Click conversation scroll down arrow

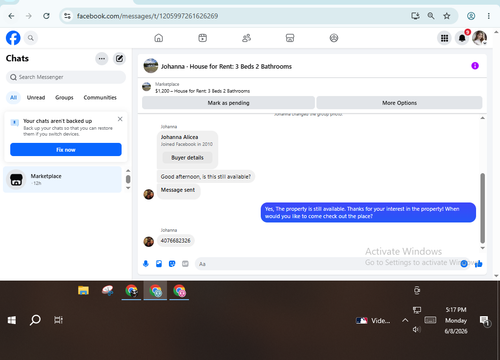(482, 248)
